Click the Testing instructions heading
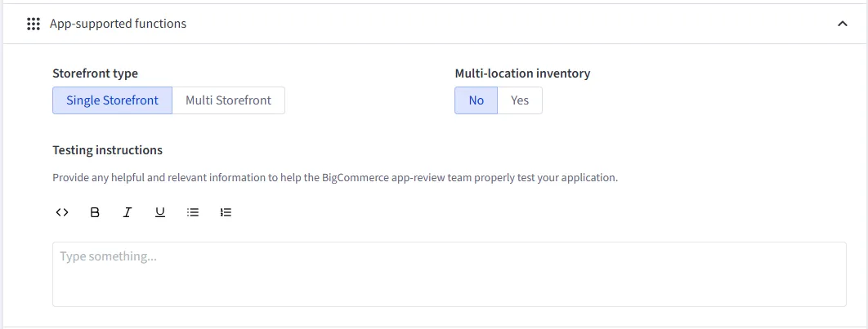 [107, 150]
